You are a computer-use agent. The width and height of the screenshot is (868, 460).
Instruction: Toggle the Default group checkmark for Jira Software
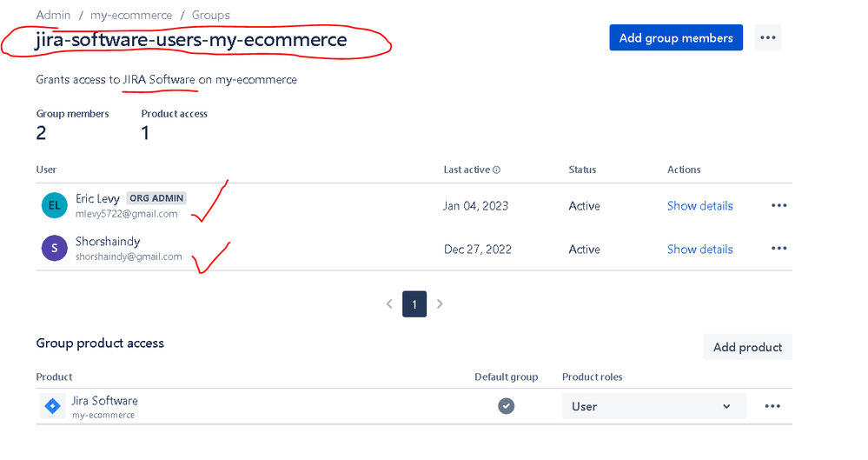tap(506, 406)
